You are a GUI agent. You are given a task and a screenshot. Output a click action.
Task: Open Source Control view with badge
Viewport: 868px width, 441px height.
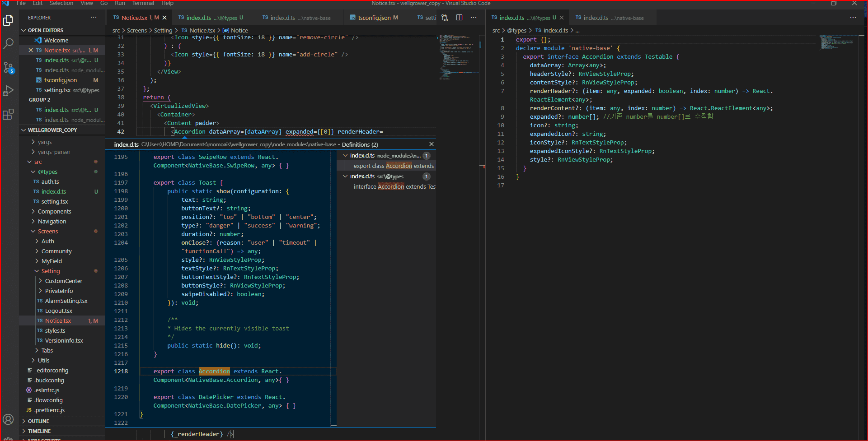coord(8,68)
